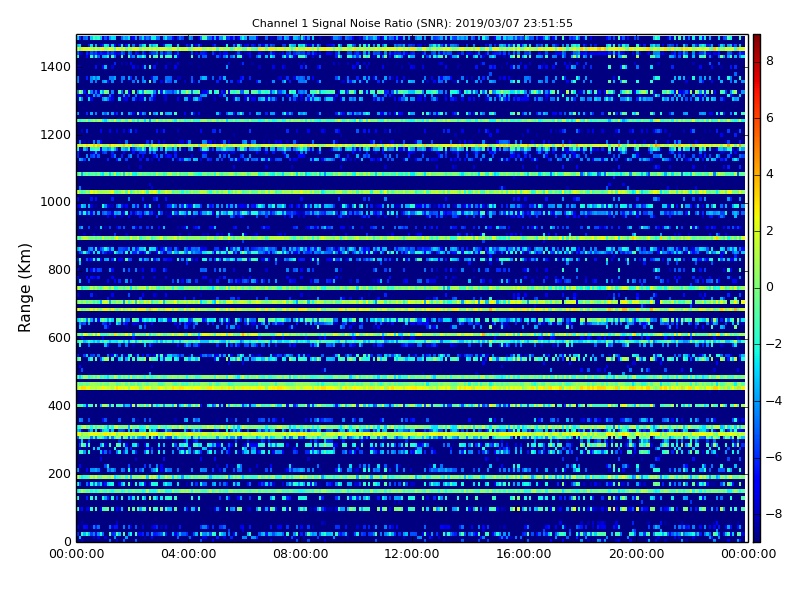
Task: Click the Range (Km) y-axis label
Action: click(24, 288)
